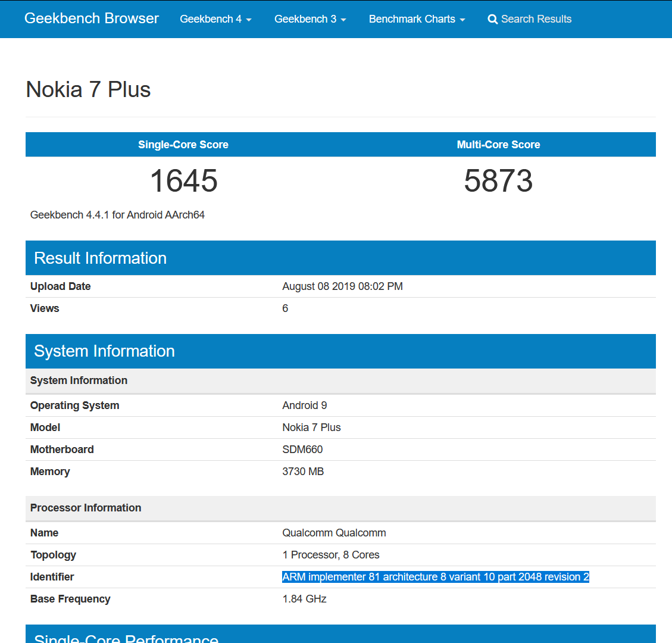Select the Multi-Core Score header
672x643 pixels.
(498, 145)
